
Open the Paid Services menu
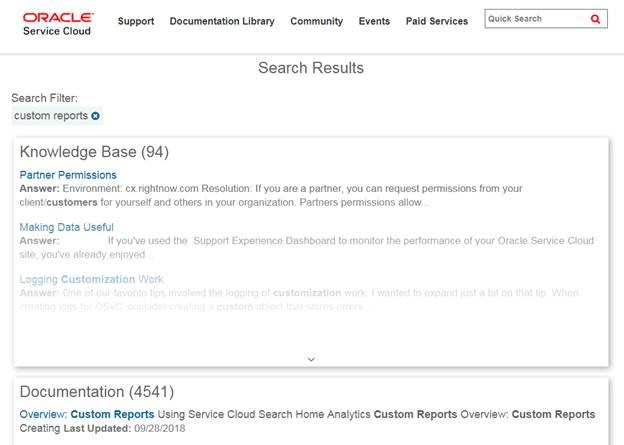437,21
